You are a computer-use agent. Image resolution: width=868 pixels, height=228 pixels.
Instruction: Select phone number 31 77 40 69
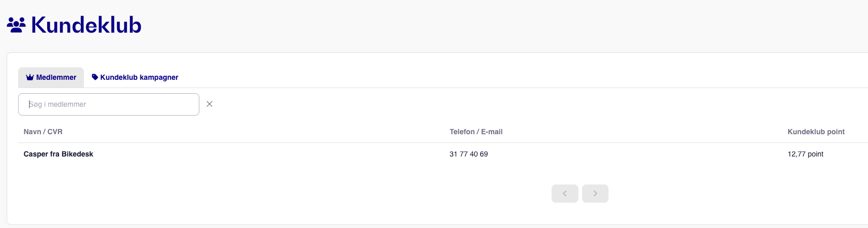tap(469, 154)
